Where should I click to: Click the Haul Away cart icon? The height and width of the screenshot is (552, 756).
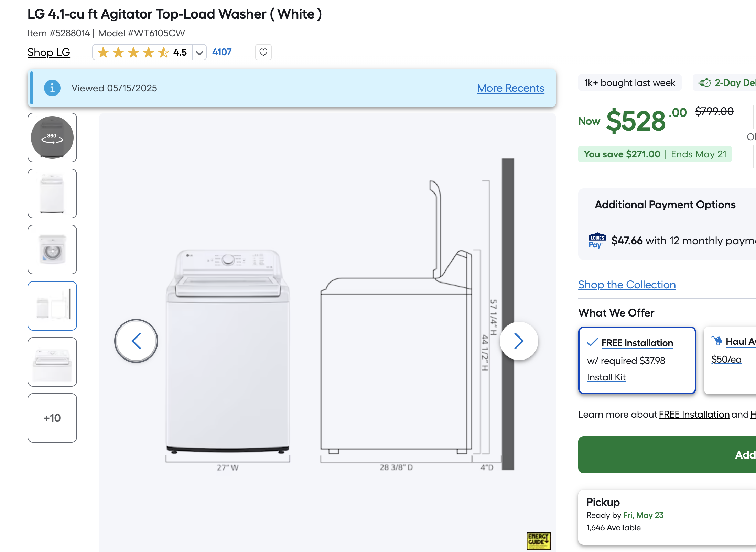717,341
